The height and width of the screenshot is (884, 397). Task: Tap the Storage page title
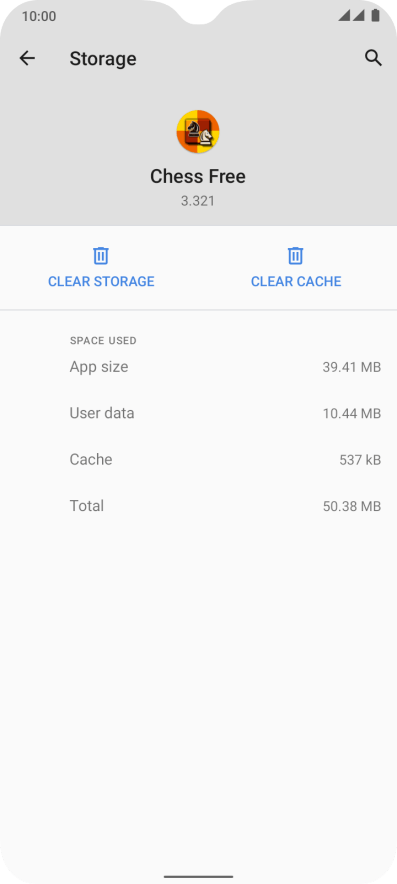[103, 59]
